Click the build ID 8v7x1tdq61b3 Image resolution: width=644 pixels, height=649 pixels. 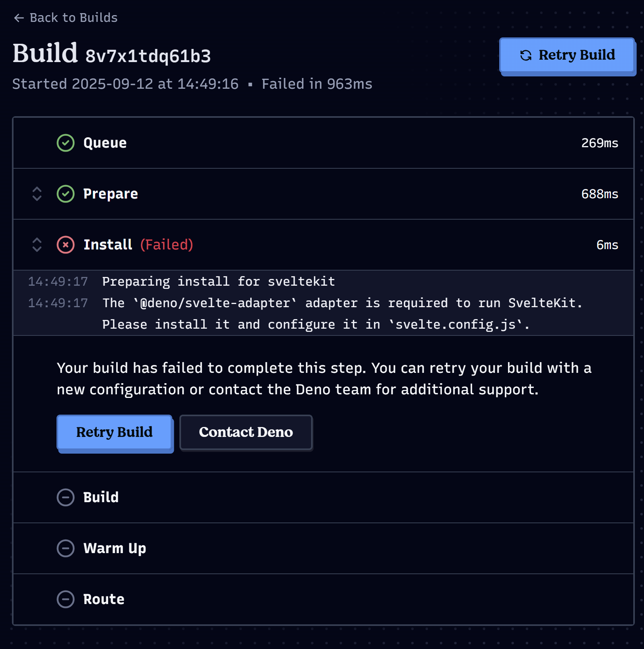point(148,56)
